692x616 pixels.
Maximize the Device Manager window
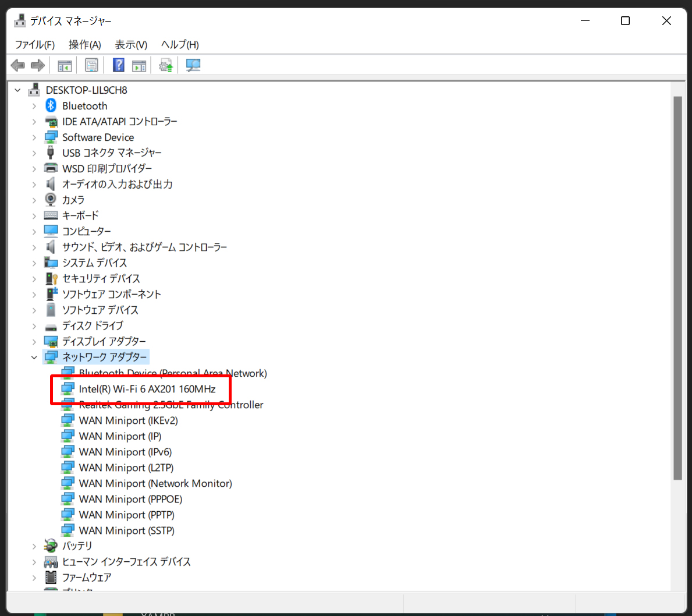coord(625,21)
